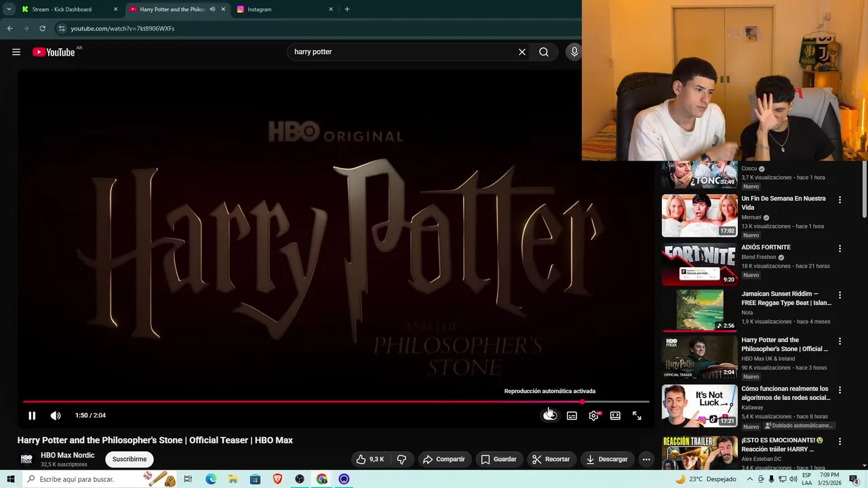Switch to theater mode
868x488 pixels.
coord(615,415)
